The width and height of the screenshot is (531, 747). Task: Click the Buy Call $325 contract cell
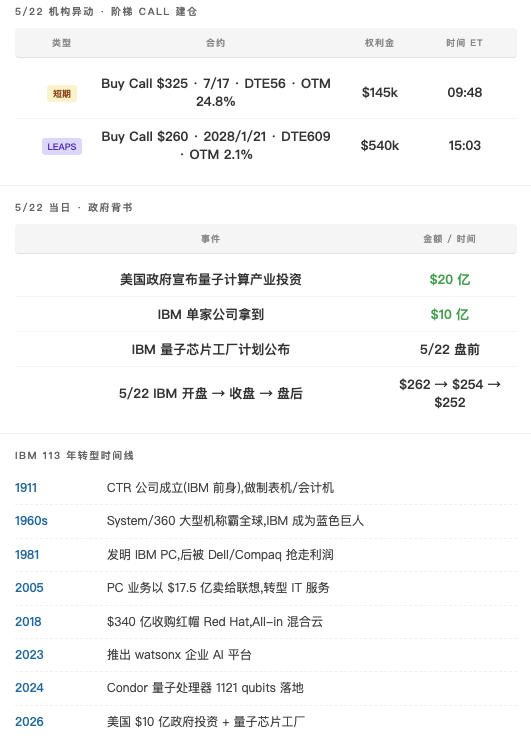pyautogui.click(x=216, y=92)
